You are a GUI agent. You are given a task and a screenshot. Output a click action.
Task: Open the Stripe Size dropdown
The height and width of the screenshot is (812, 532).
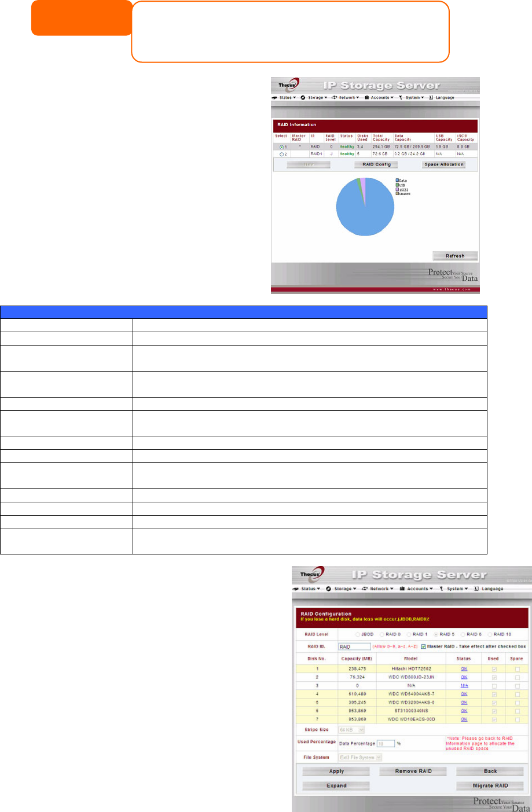(x=351, y=730)
